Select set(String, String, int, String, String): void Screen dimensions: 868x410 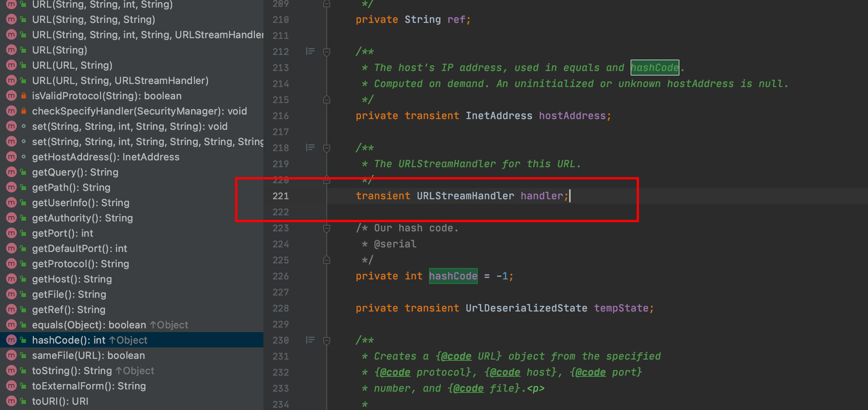pyautogui.click(x=130, y=126)
